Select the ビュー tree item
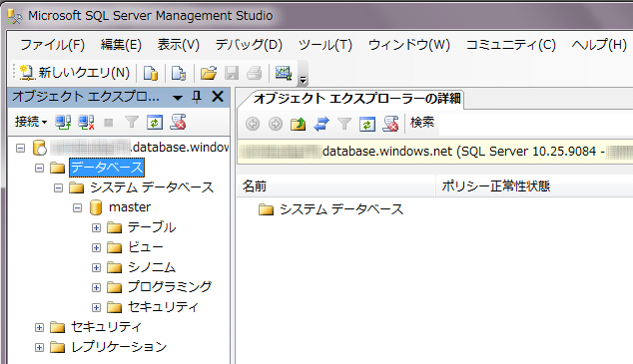Viewport: 633px width, 364px height. (146, 247)
